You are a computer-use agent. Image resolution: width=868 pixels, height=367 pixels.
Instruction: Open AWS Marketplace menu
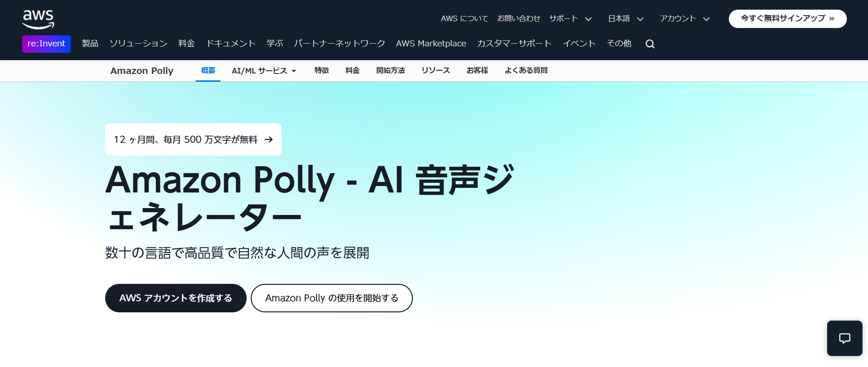[x=431, y=43]
